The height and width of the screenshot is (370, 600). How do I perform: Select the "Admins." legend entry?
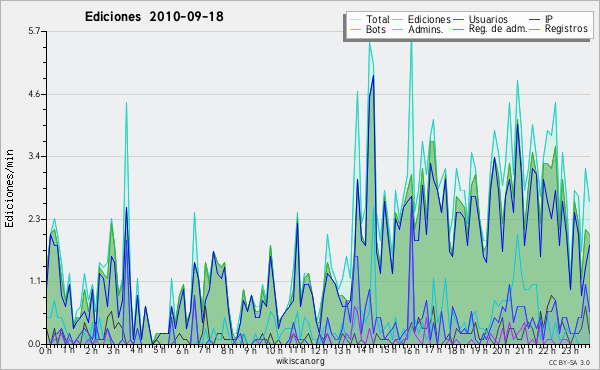click(426, 29)
